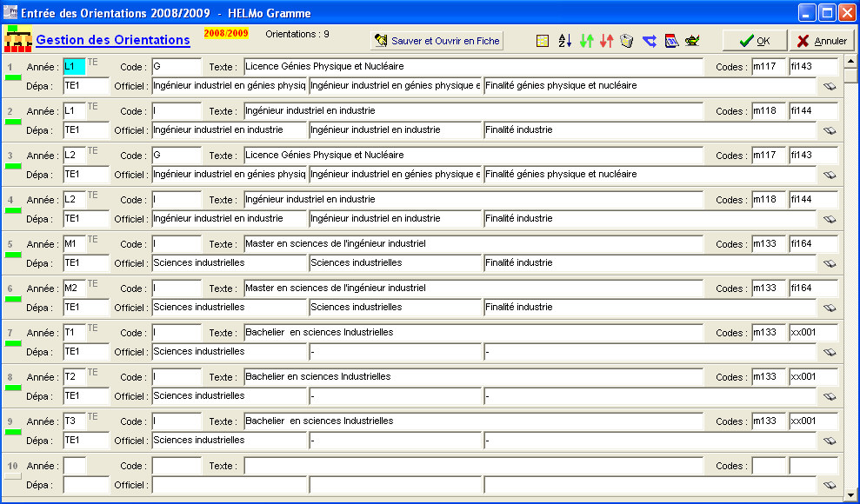Click the green up-down arrows icon
The image size is (860, 504).
point(586,41)
